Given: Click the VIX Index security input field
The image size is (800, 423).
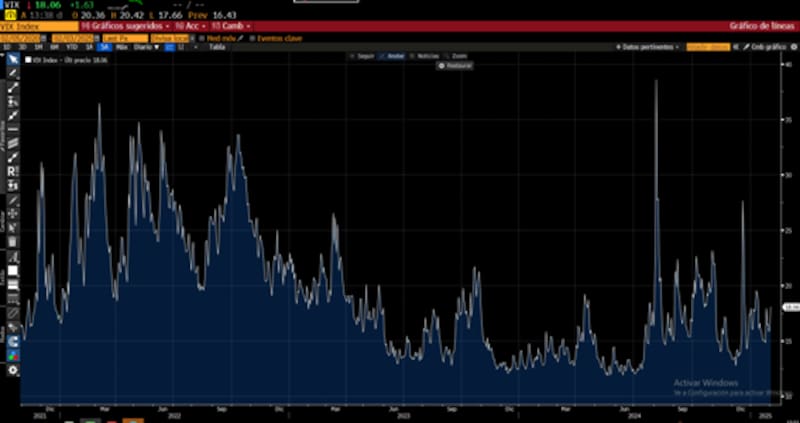Looking at the screenshot, I should (x=30, y=26).
